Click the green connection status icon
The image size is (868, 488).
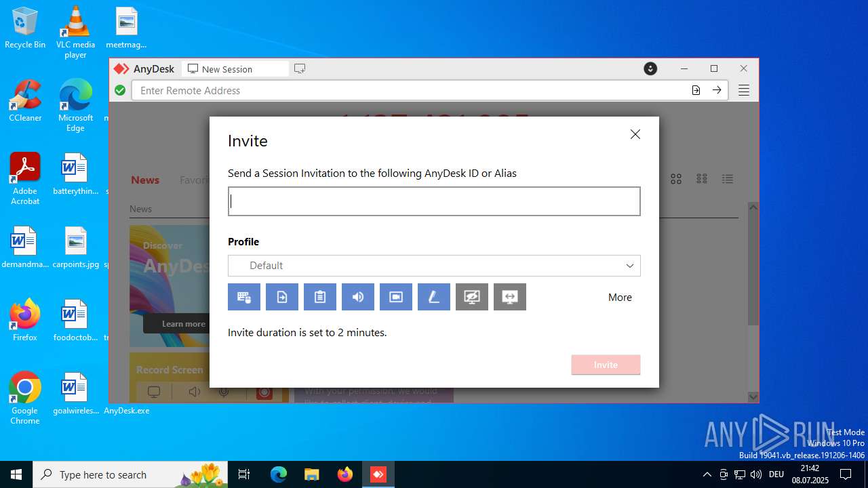click(x=120, y=90)
